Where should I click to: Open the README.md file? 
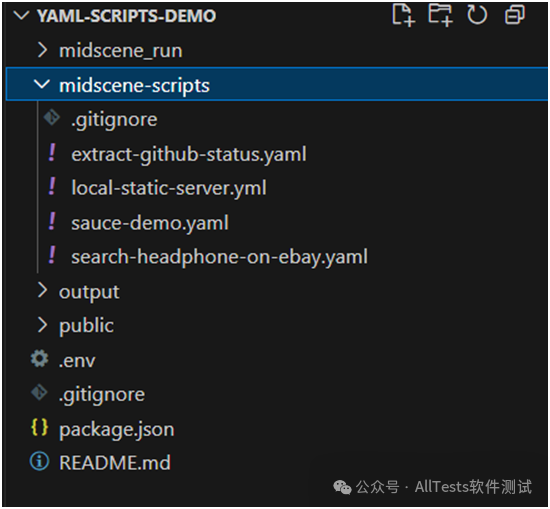pyautogui.click(x=115, y=463)
